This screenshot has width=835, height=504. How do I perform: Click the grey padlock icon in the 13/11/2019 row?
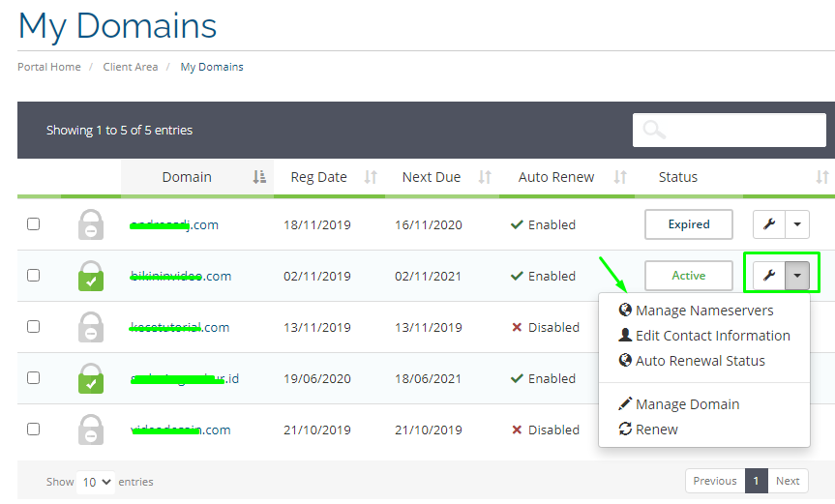91,327
